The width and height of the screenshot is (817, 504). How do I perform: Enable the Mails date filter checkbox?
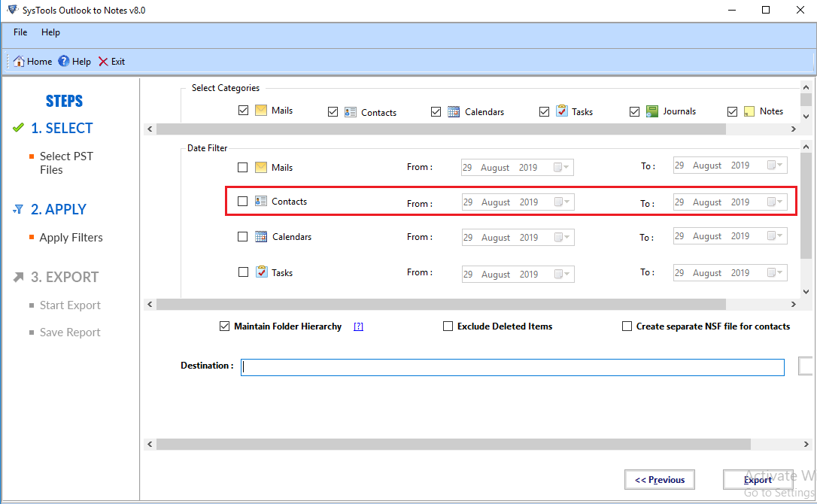pos(243,167)
